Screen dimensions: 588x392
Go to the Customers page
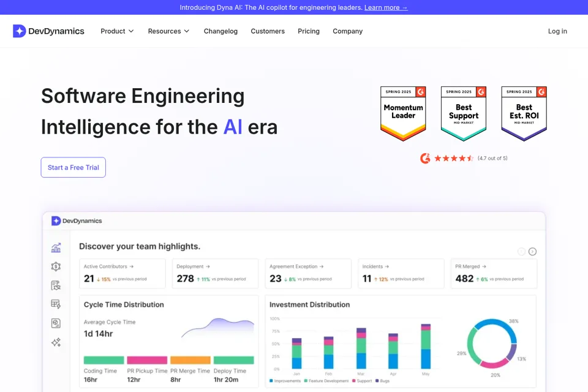pyautogui.click(x=268, y=31)
